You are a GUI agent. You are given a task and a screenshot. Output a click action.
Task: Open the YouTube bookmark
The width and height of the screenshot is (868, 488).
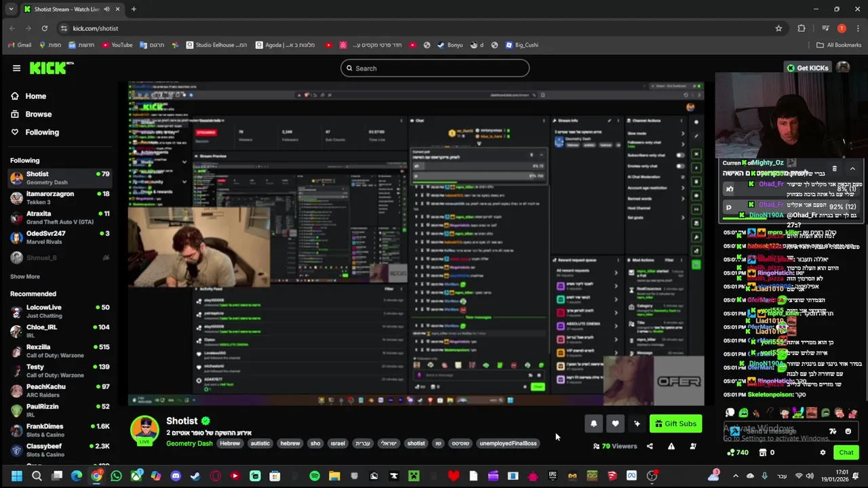pos(117,45)
